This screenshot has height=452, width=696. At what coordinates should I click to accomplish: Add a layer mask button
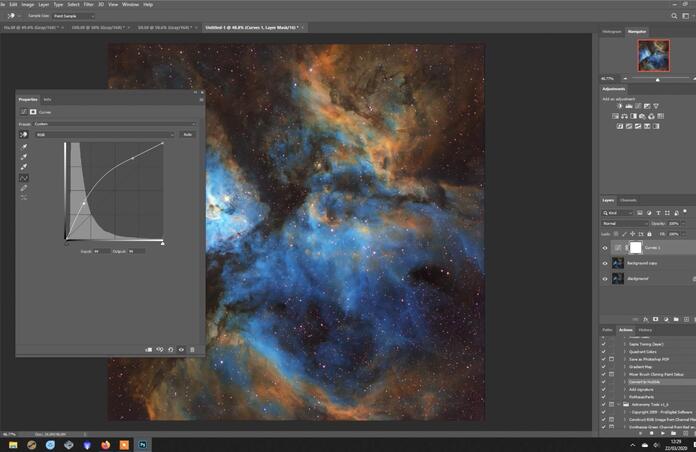click(655, 319)
